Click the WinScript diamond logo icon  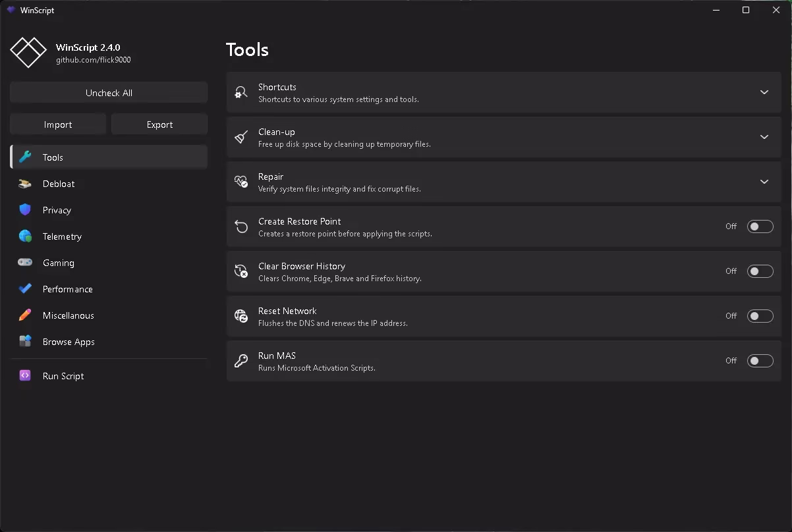click(28, 53)
